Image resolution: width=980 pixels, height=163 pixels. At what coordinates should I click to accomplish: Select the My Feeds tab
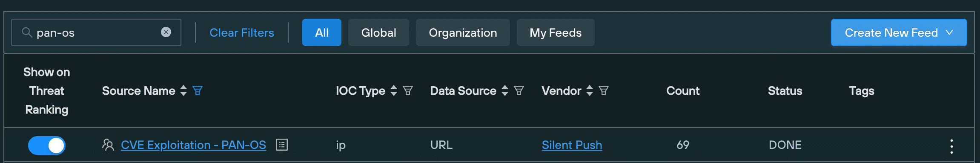[x=556, y=32]
